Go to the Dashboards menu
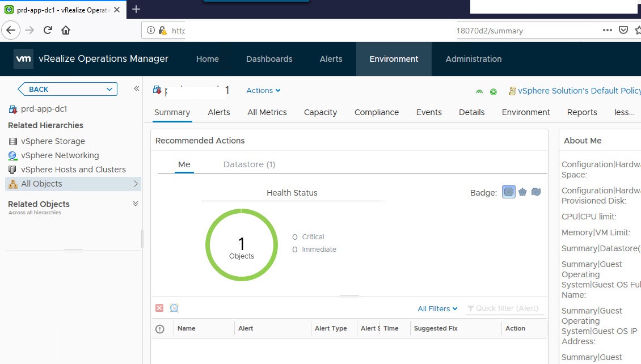 pyautogui.click(x=269, y=59)
